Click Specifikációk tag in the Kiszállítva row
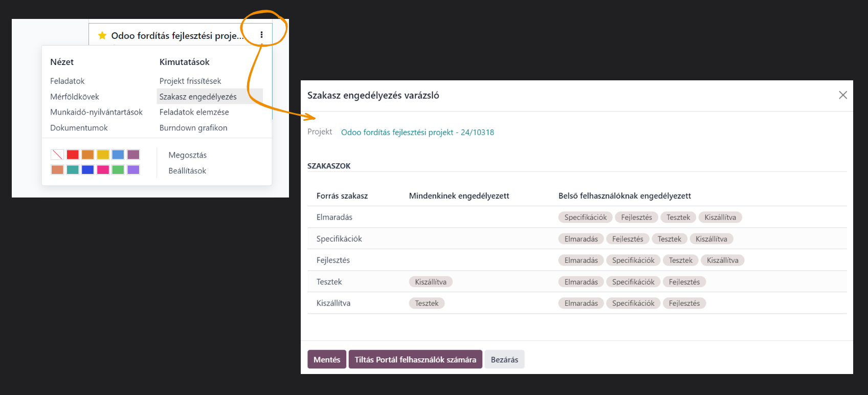 633,303
